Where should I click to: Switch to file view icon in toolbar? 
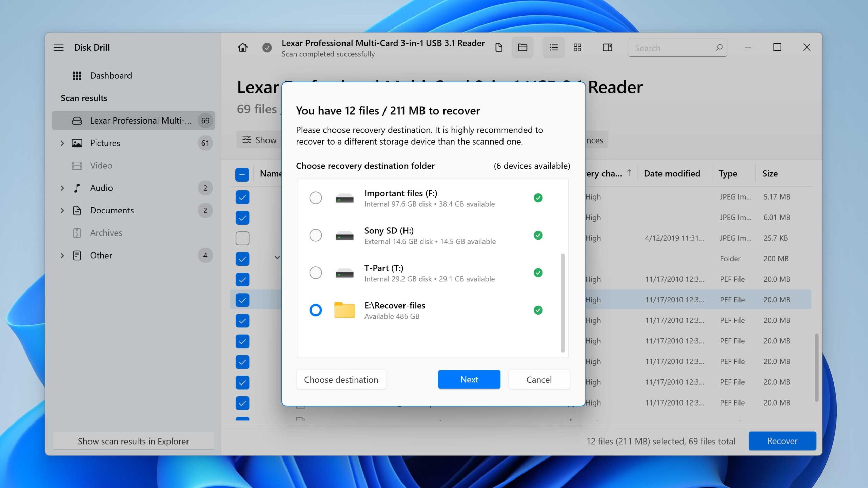pyautogui.click(x=498, y=47)
